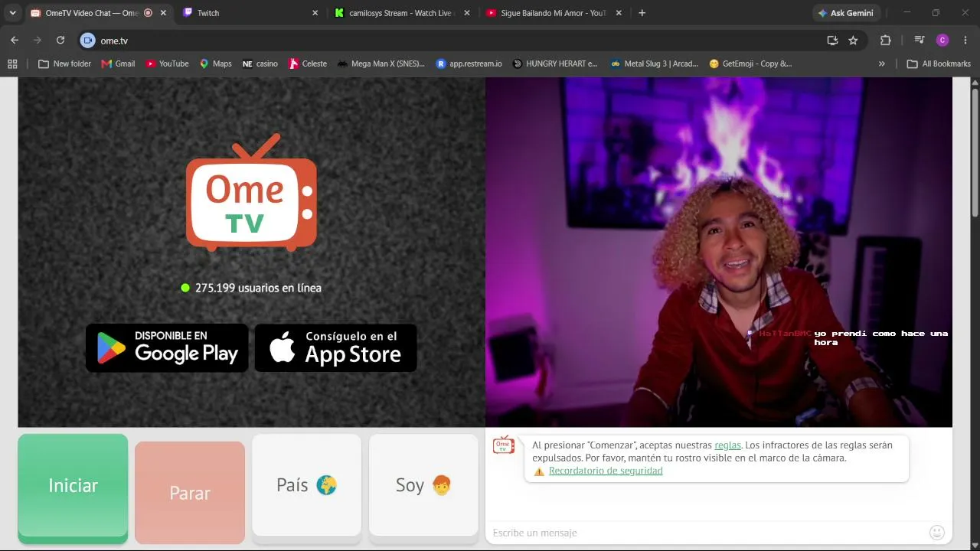The image size is (980, 551).
Task: Click the Escribe un mensaje field
Action: 706,533
